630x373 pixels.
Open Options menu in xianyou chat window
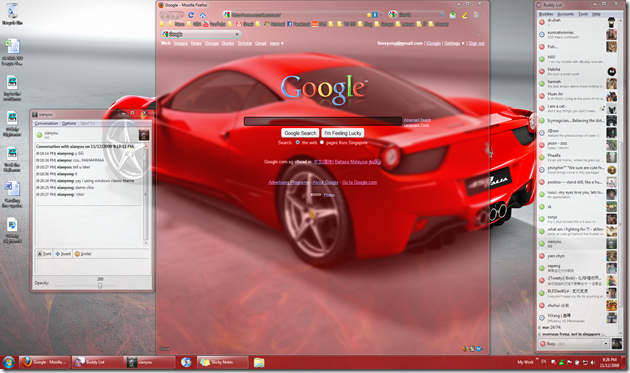(x=69, y=123)
